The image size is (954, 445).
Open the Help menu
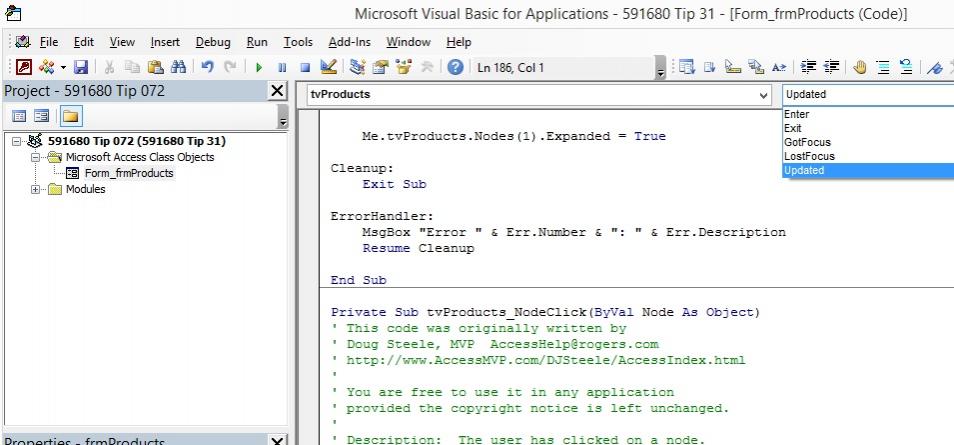[x=459, y=42]
